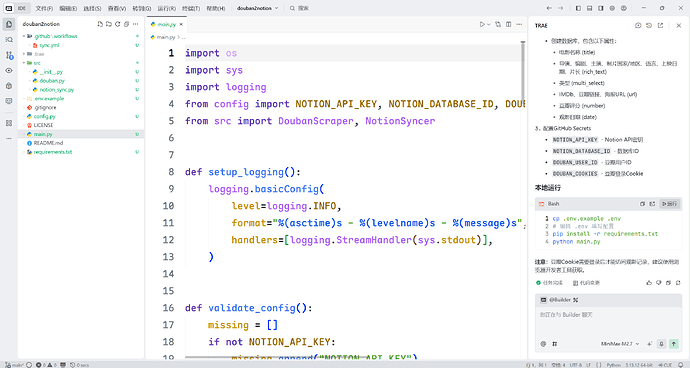This screenshot has height=368, width=690.
Task: Click the microphone voice input button
Action: pyautogui.click(x=661, y=344)
